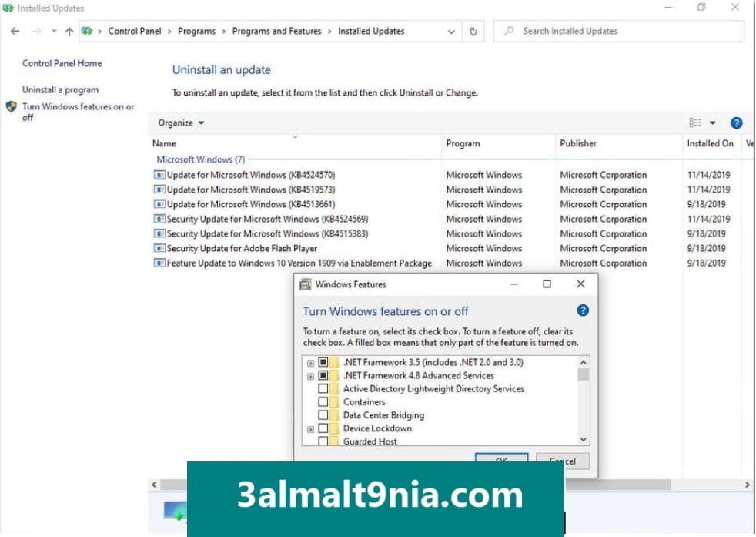
Task: Click the Adobe Flash Player update icon
Action: [x=159, y=249]
